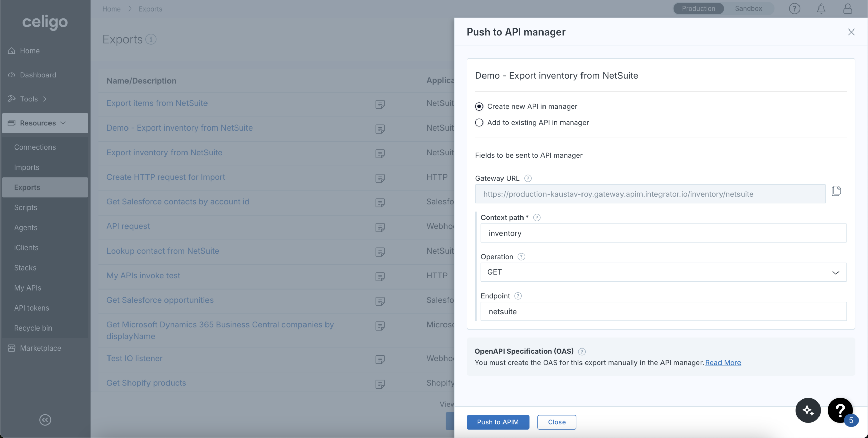Open description note for Create HTTP request row
The width and height of the screenshot is (868, 438).
(x=380, y=178)
